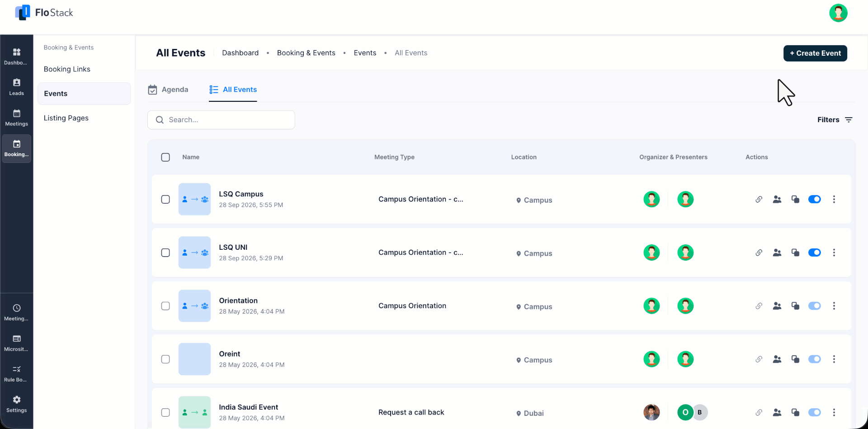Viewport: 868px width, 429px height.
Task: Open more options for LSQ Campus
Action: (x=834, y=199)
